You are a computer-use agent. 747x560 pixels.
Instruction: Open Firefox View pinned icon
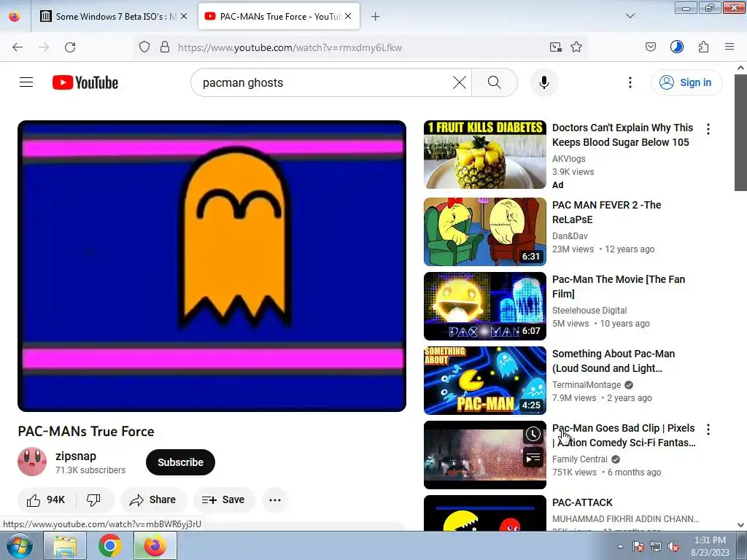coord(15,17)
